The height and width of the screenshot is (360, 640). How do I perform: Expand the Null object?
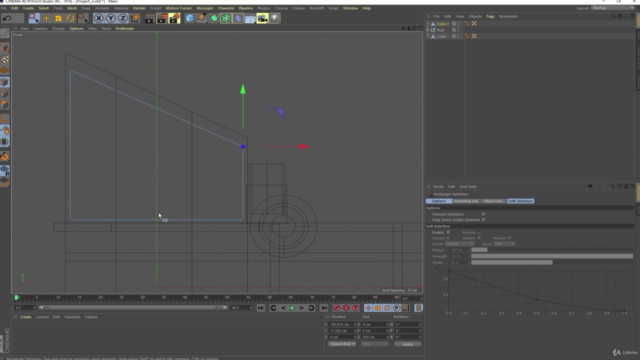click(428, 30)
